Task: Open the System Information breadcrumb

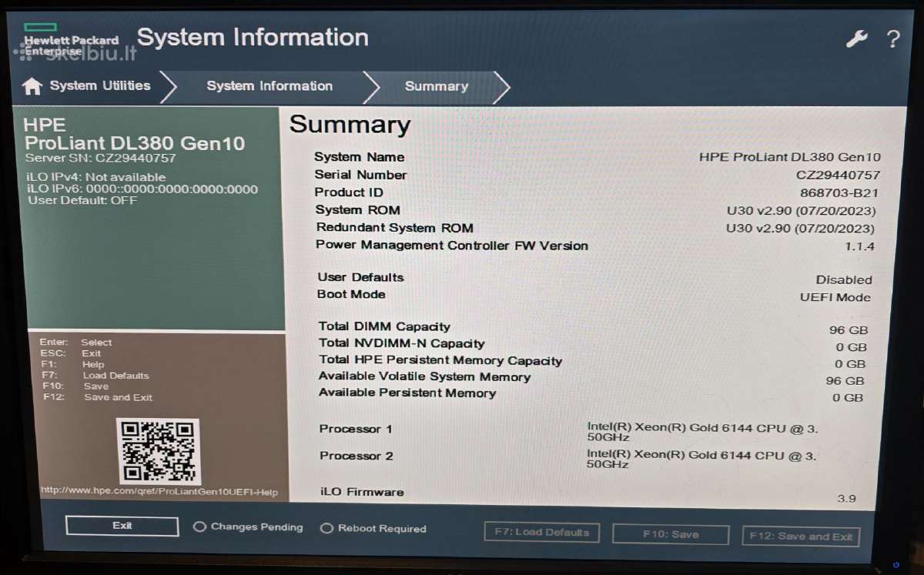Action: point(269,86)
